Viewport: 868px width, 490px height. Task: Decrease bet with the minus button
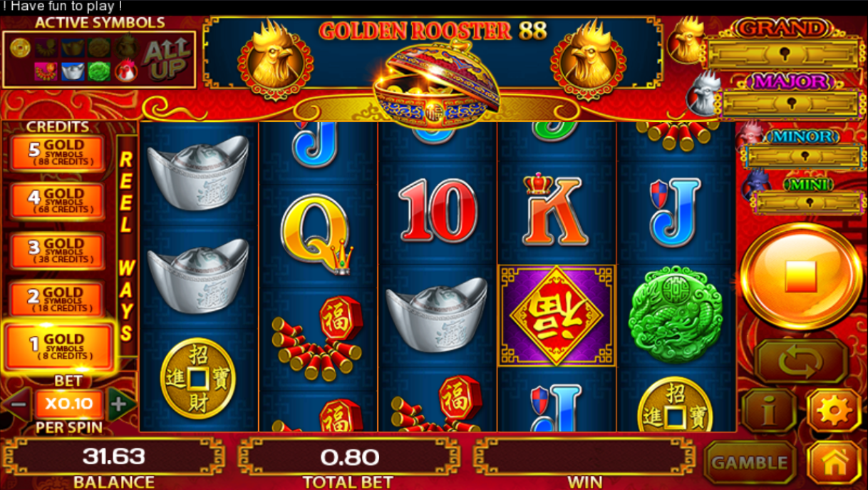18,404
